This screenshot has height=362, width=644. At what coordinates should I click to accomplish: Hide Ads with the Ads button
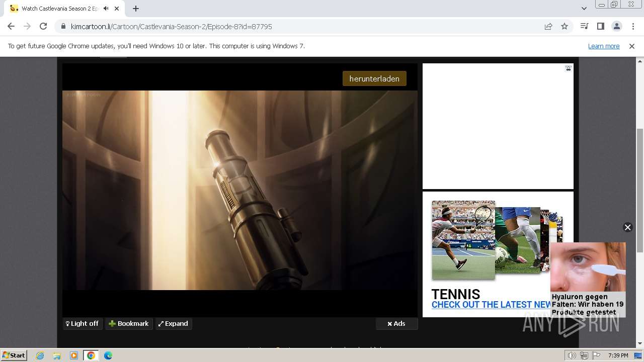point(396,324)
